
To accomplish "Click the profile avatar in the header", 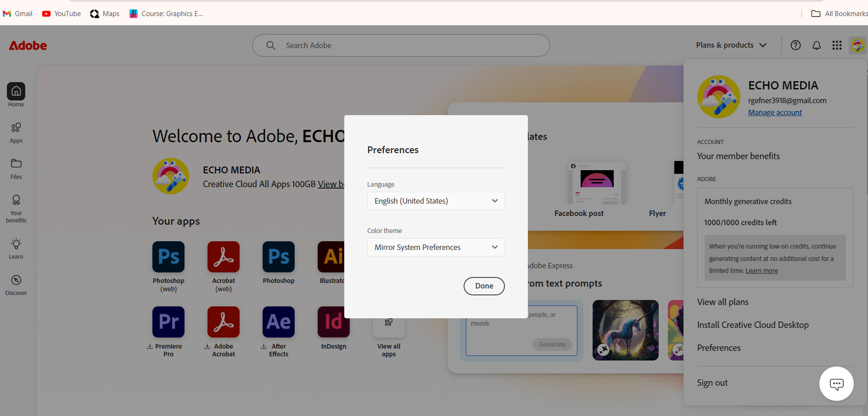I will click(857, 45).
